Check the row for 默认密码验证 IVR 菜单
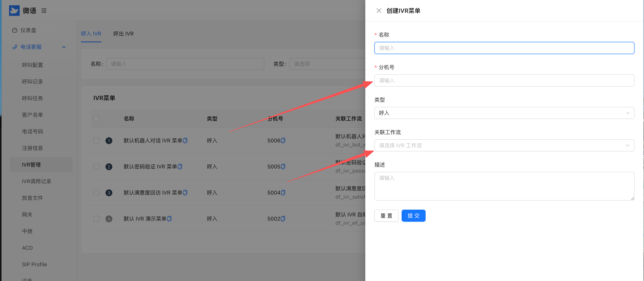644x281 pixels. [x=96, y=167]
